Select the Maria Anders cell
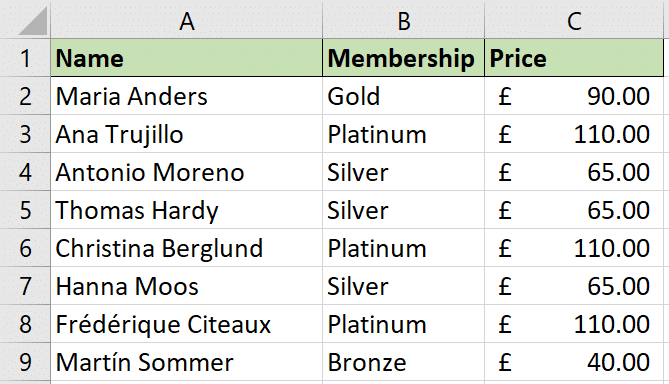The width and height of the screenshot is (669, 384). [x=186, y=96]
